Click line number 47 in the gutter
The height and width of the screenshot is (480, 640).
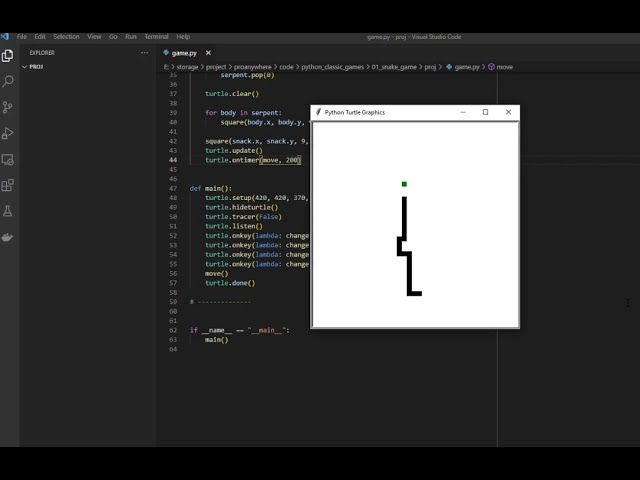pos(173,189)
